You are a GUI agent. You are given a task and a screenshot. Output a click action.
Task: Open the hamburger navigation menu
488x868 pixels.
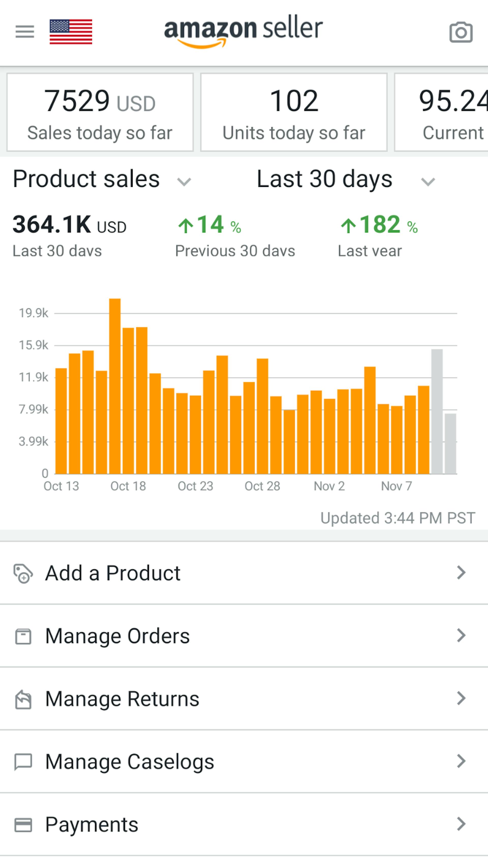point(25,32)
